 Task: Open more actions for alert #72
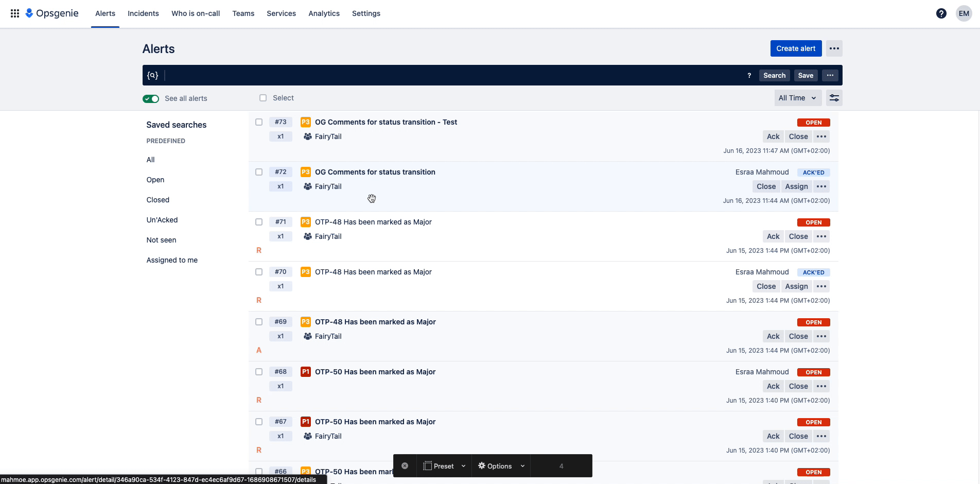[821, 186]
